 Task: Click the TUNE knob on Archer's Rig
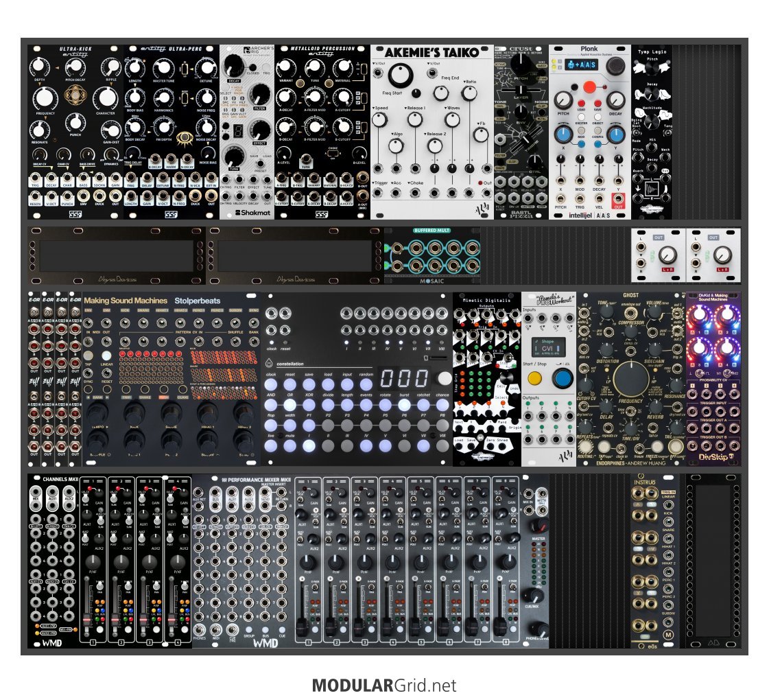coord(234,157)
